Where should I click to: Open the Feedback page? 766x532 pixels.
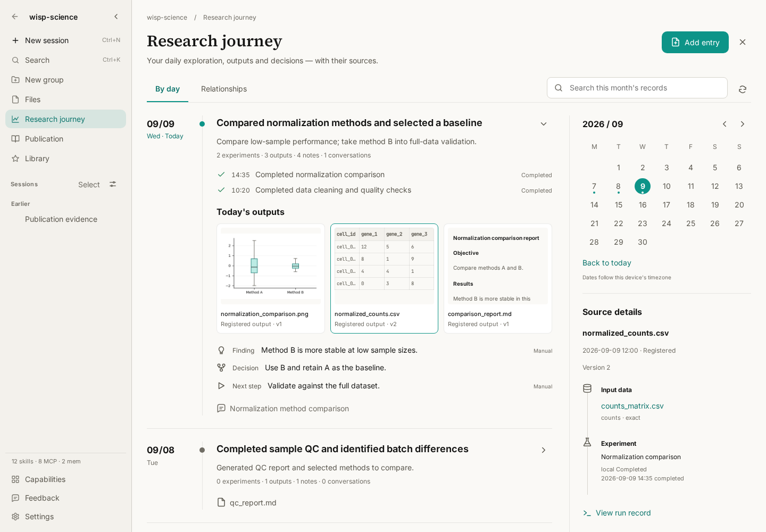tap(65, 498)
